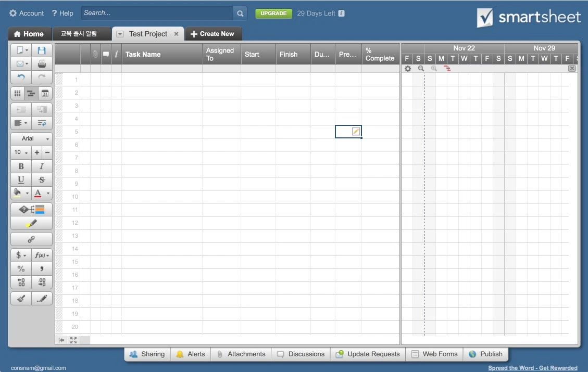
Task: Click the UPGRADE button
Action: click(x=273, y=13)
